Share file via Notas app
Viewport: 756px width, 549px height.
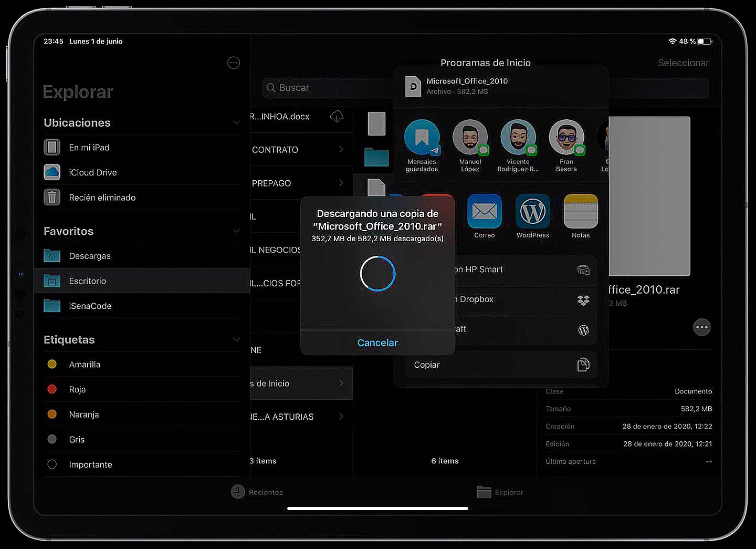point(581,216)
